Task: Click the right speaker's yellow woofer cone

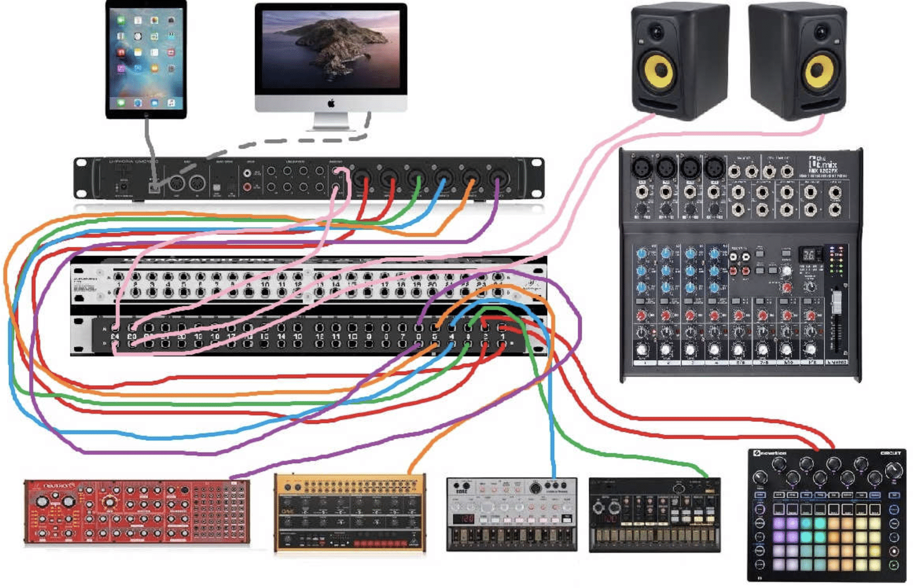Action: 819,71
